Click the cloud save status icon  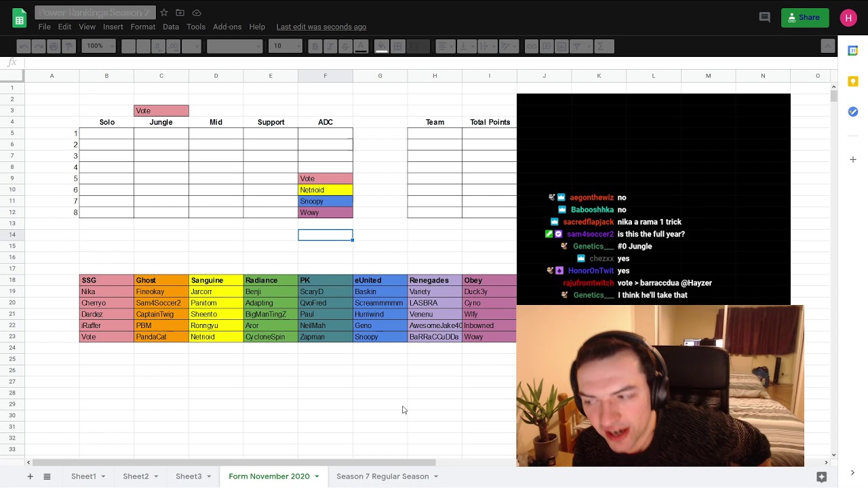[x=197, y=13]
